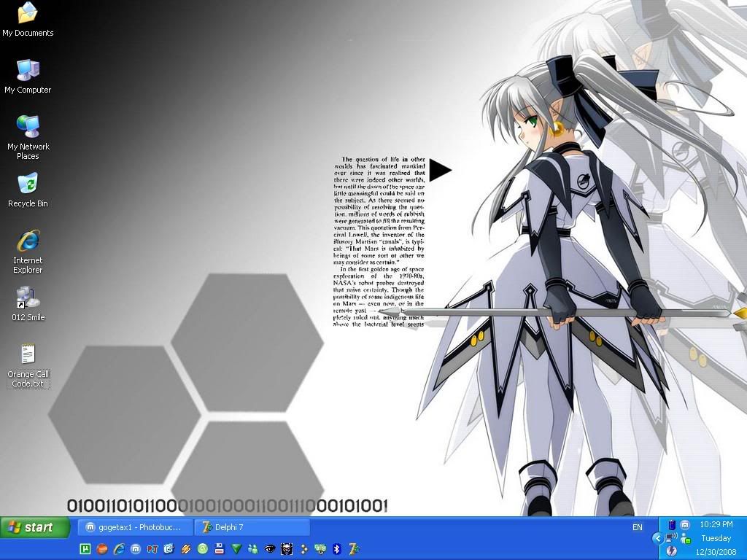
Task: Click the uTorrent quick launch icon
Action: tap(85, 549)
